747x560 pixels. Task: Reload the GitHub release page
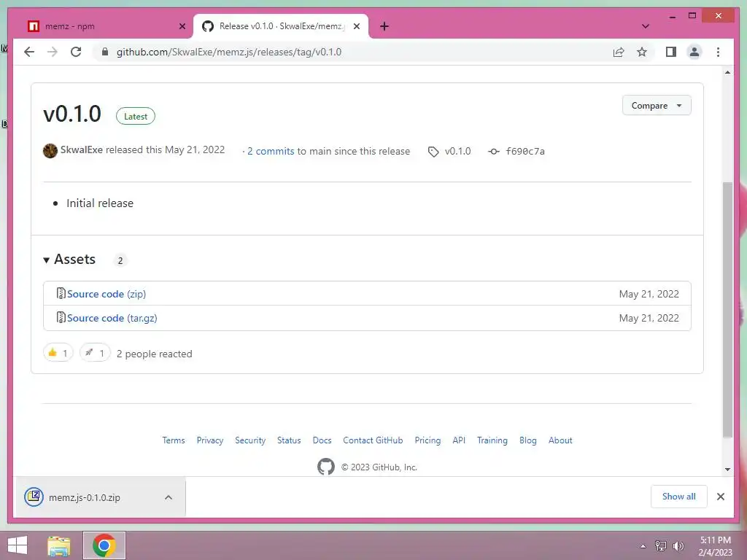coord(76,52)
